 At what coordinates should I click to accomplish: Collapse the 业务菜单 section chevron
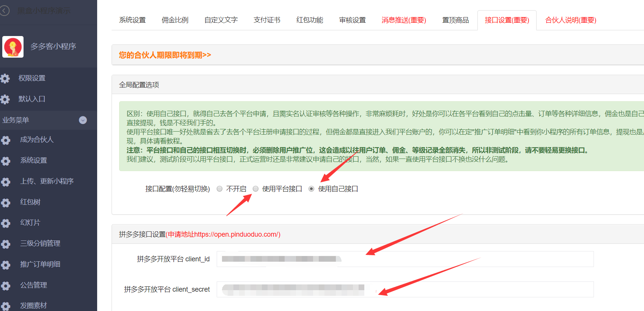tap(83, 120)
